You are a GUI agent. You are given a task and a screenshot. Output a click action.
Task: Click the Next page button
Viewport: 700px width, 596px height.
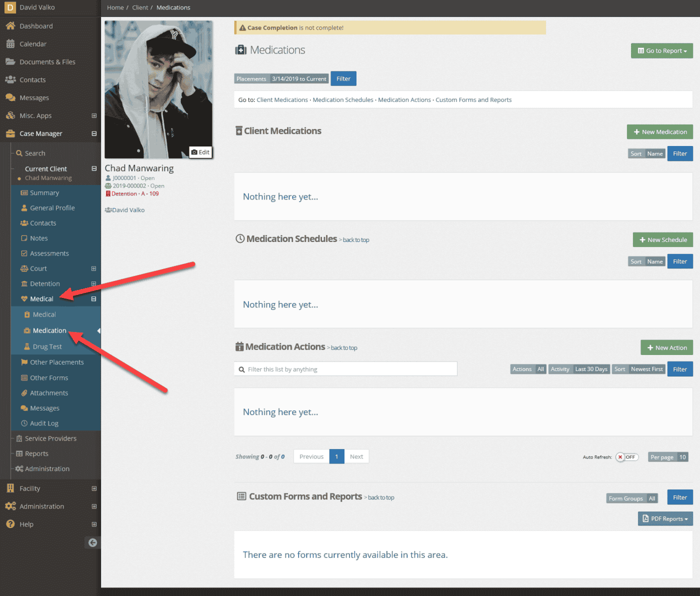click(x=356, y=456)
